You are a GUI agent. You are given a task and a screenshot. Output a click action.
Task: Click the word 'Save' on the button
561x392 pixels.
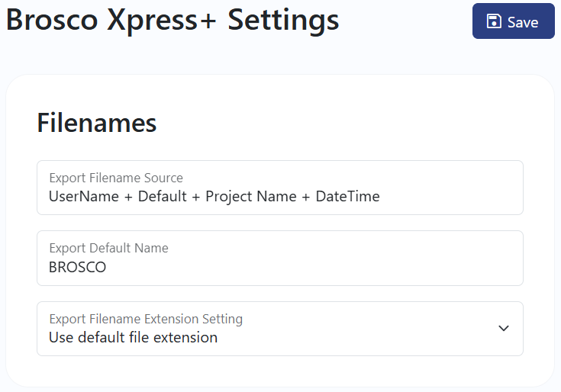[x=523, y=23]
